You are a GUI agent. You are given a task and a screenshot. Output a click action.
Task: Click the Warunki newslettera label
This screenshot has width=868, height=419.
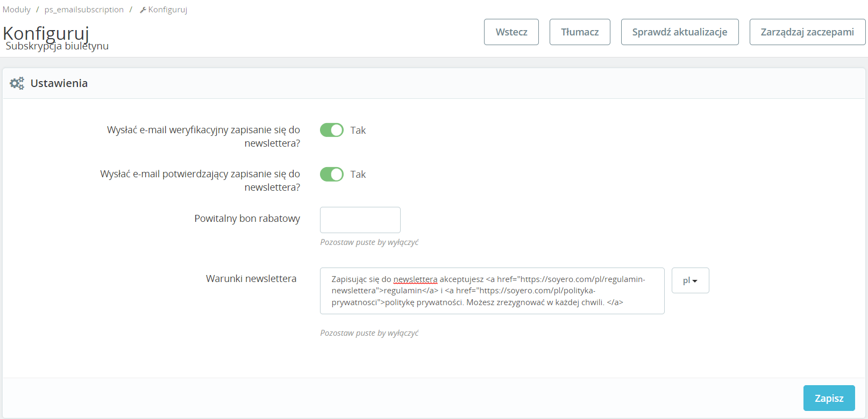coord(251,279)
